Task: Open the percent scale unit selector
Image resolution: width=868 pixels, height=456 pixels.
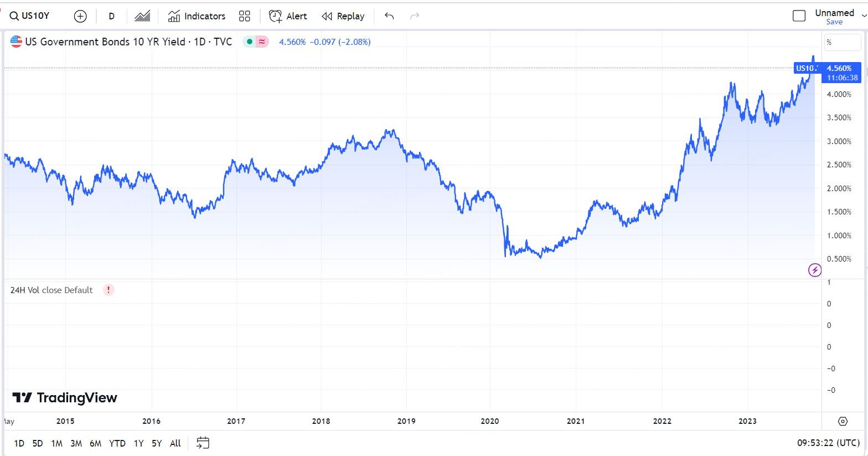Action: pos(842,42)
